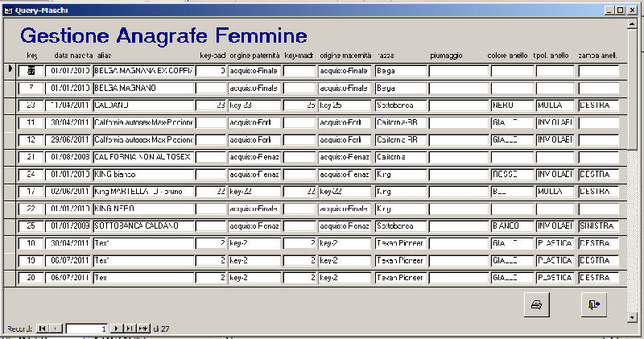Go to the first record

42,329
